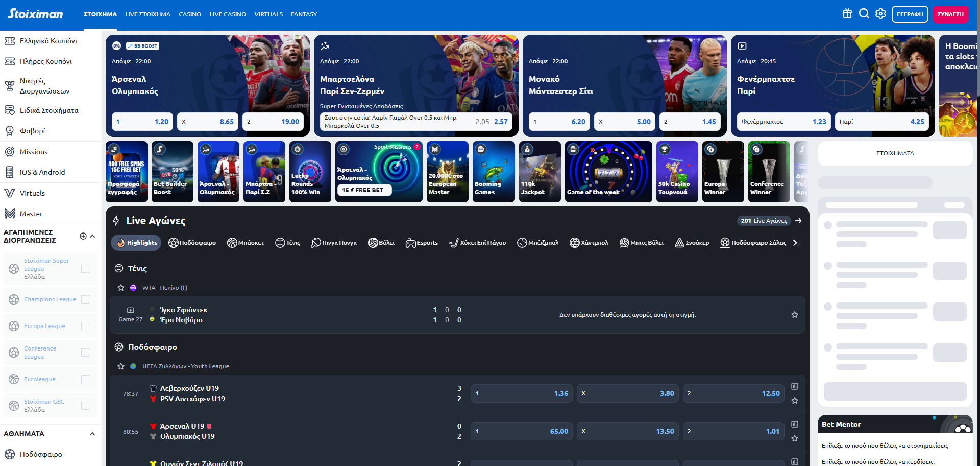
Task: Tick the Champions League checkbox
Action: [x=85, y=299]
